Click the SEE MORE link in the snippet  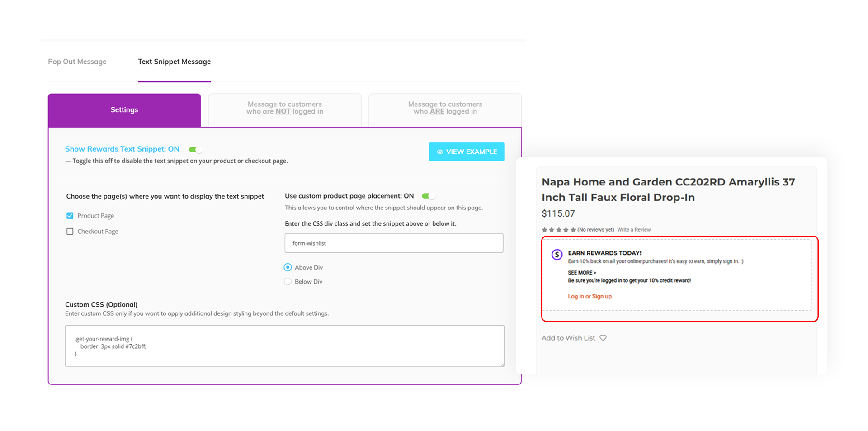coord(582,272)
